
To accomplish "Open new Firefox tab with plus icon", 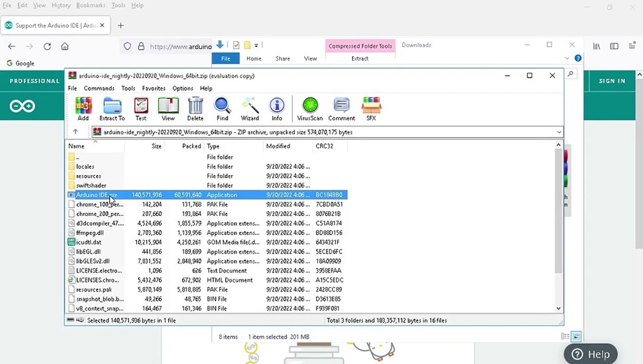I will [120, 25].
